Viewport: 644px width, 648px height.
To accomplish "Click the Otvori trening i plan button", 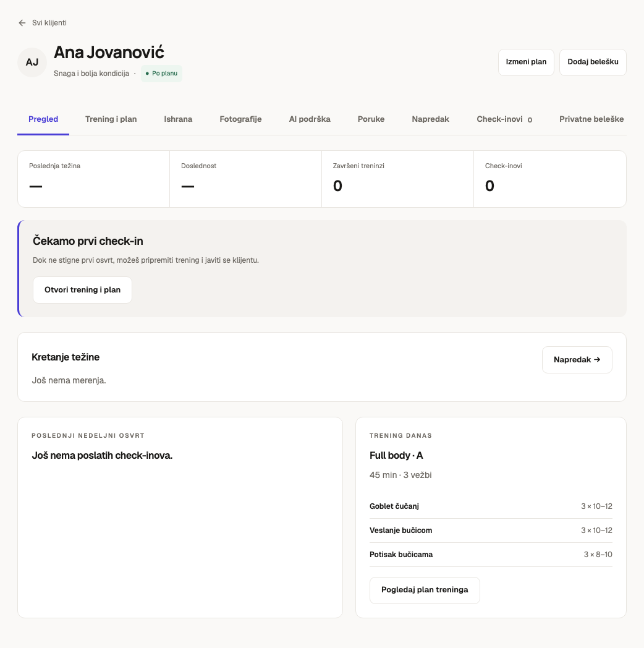I will pos(83,290).
